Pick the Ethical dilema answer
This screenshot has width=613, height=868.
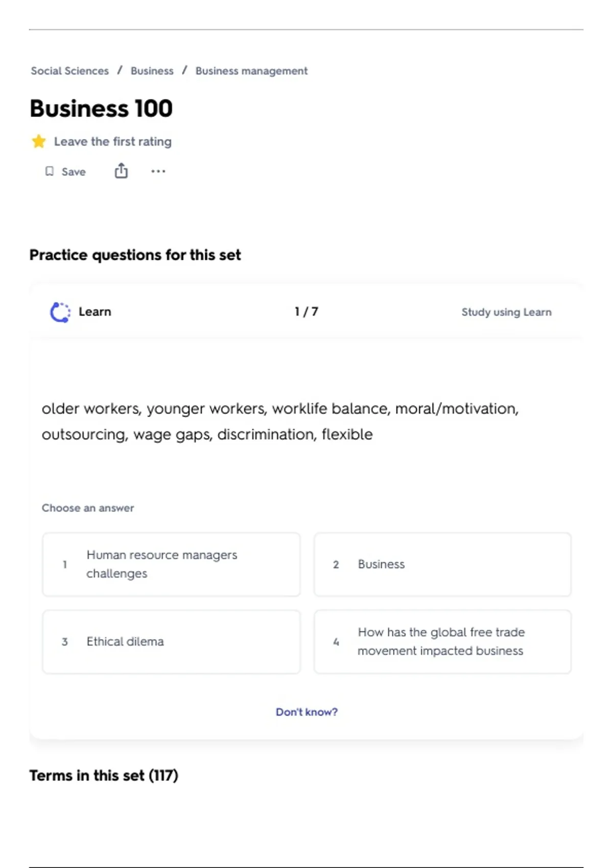coord(171,642)
